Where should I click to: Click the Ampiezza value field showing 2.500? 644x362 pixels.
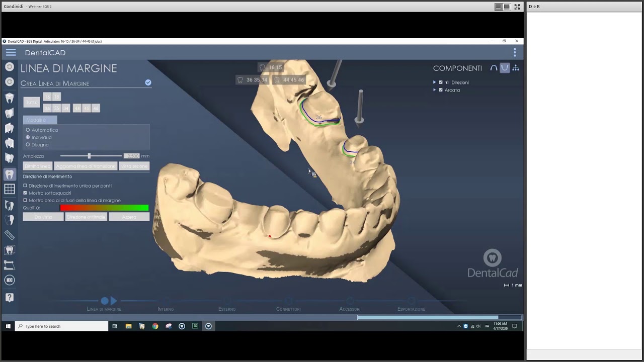coord(132,156)
